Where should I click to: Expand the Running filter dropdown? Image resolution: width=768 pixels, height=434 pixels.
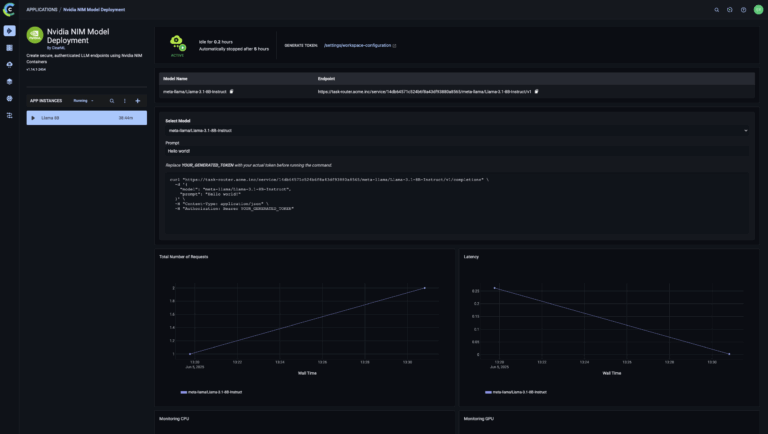point(84,101)
